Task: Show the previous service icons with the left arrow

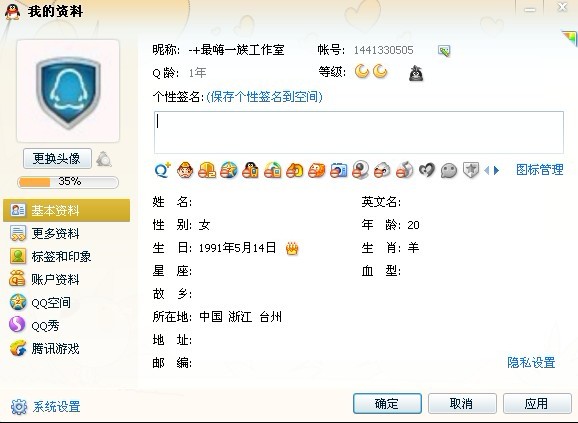Action: [x=487, y=170]
